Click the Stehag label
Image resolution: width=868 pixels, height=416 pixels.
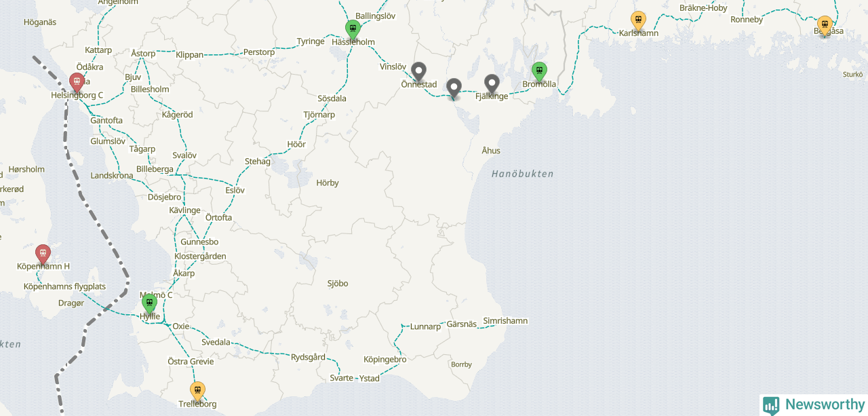(x=258, y=162)
